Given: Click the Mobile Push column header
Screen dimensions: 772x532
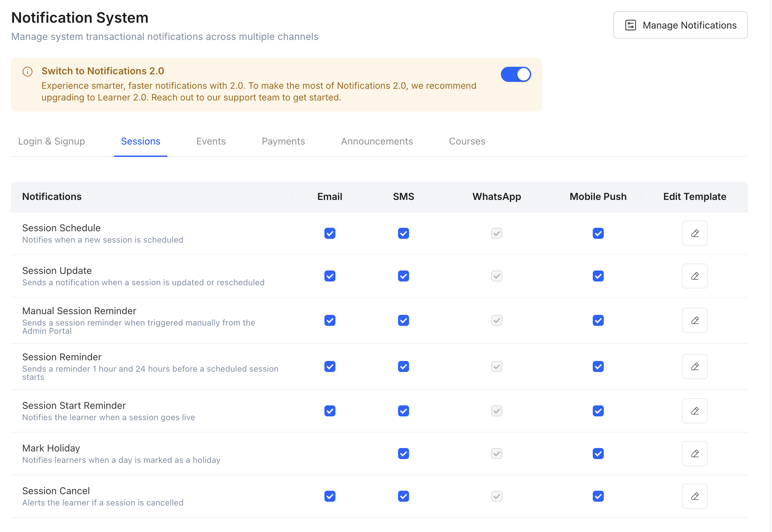Looking at the screenshot, I should (x=598, y=196).
